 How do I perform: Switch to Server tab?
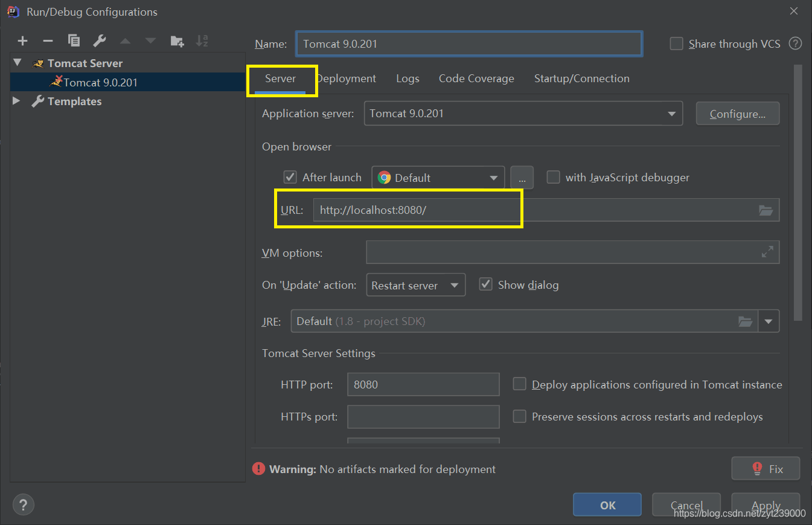(x=281, y=79)
